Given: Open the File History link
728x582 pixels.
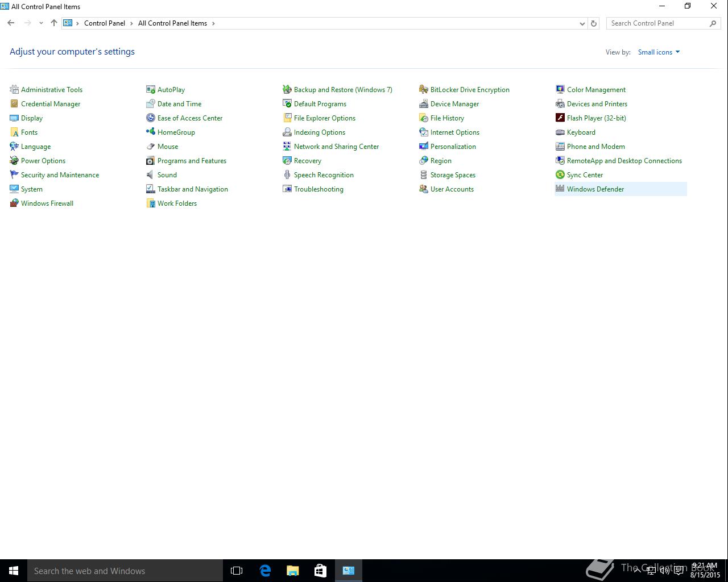Looking at the screenshot, I should [447, 118].
